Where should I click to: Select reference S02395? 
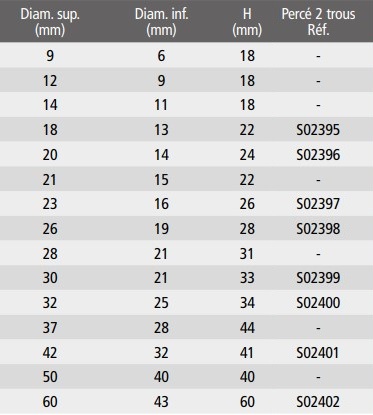(x=318, y=130)
